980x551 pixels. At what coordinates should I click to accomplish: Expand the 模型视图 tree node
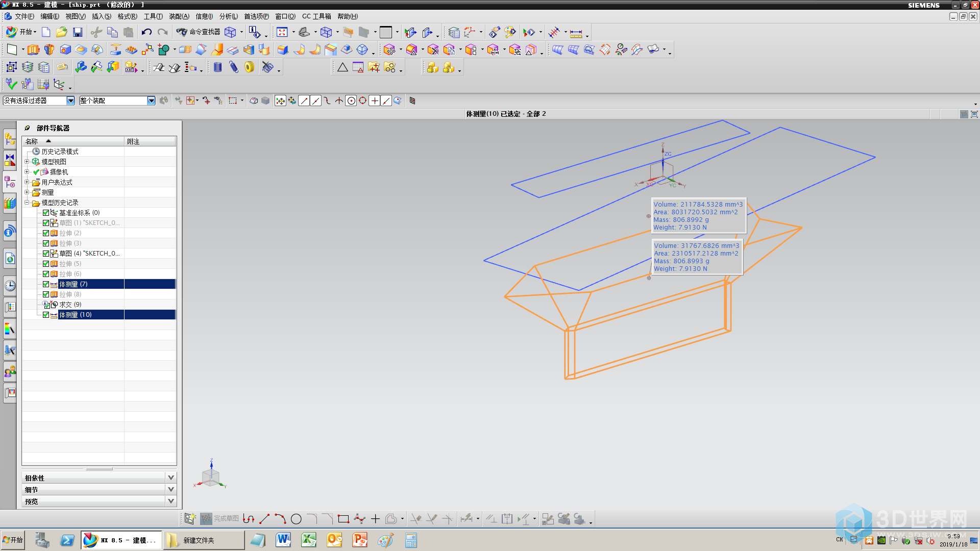click(27, 162)
